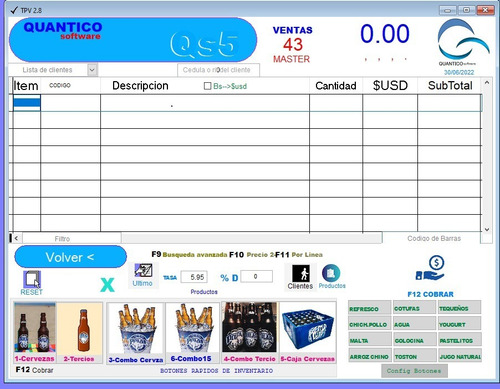
Task: Click the 30/06/2022 date label
Action: click(459, 72)
